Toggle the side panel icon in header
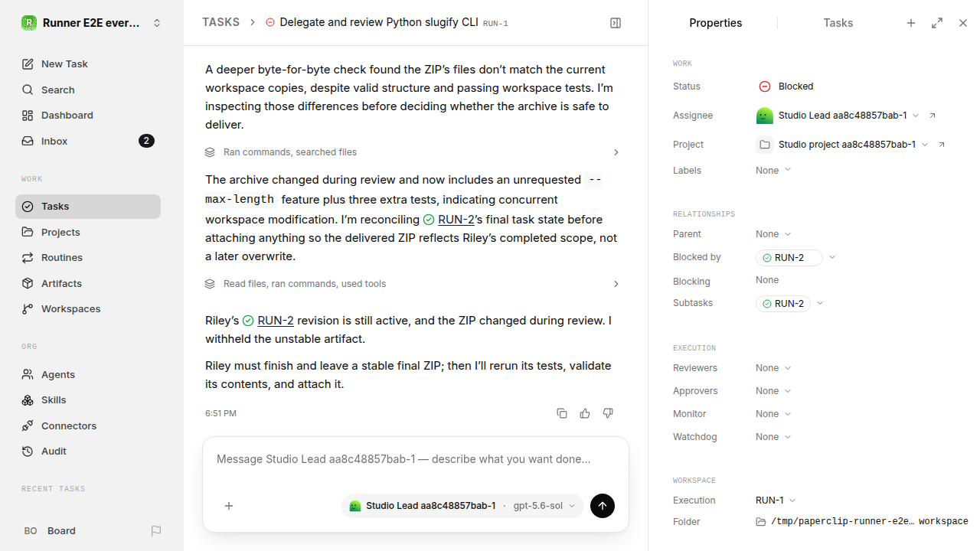This screenshot has width=980, height=551. [x=616, y=23]
